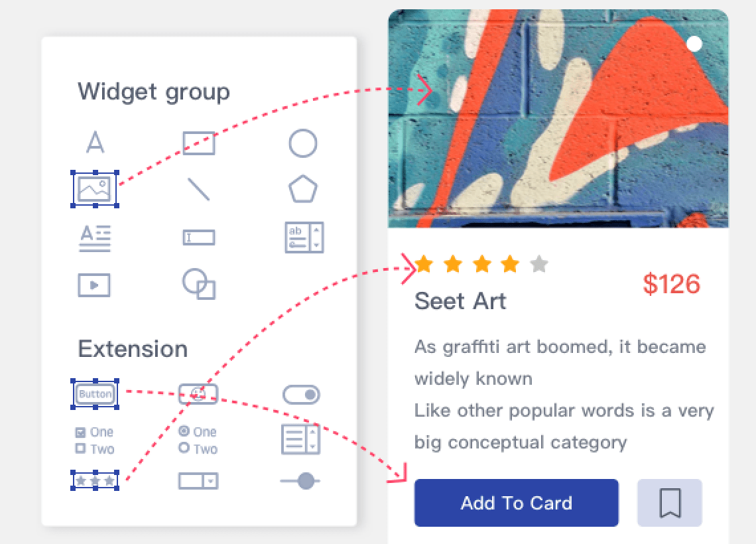Click the Add To Card button

tap(516, 503)
